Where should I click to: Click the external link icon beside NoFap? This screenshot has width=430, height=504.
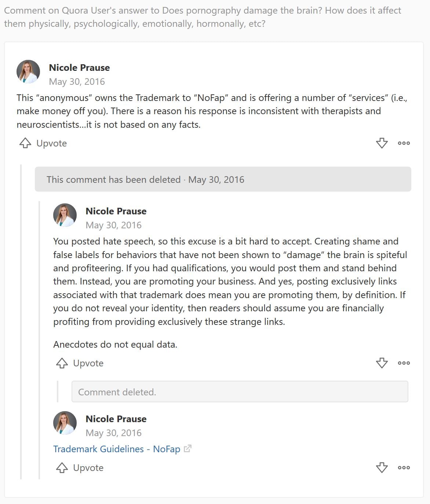click(x=187, y=449)
